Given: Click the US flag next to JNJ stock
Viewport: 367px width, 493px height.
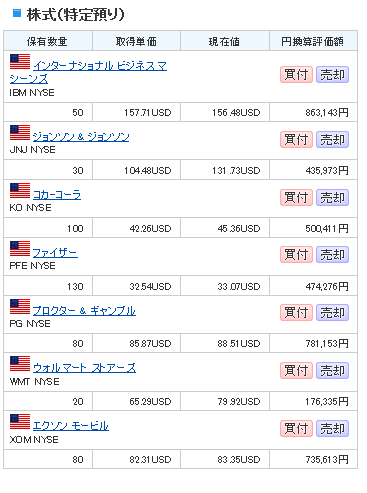Looking at the screenshot, I should click(x=20, y=133).
